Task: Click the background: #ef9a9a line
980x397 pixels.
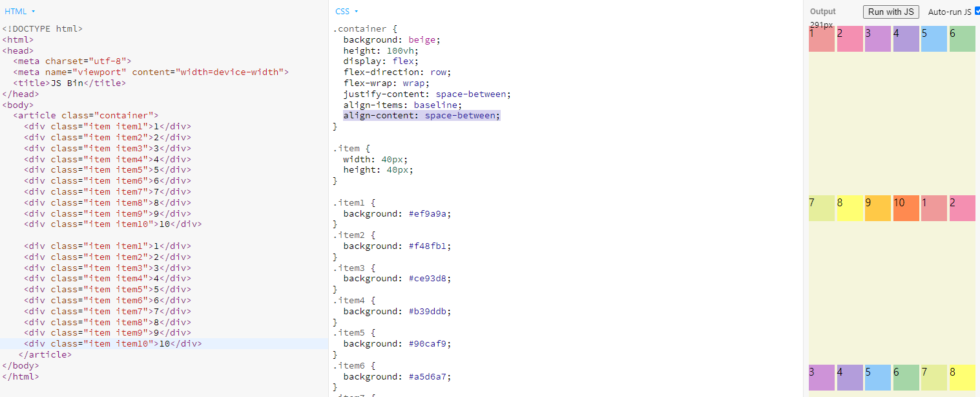Action: coord(397,213)
